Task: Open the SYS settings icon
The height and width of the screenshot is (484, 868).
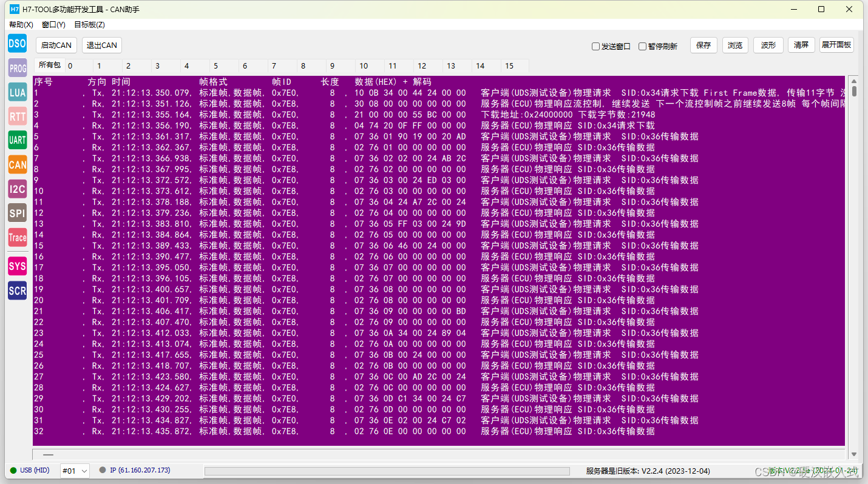Action: click(x=18, y=266)
